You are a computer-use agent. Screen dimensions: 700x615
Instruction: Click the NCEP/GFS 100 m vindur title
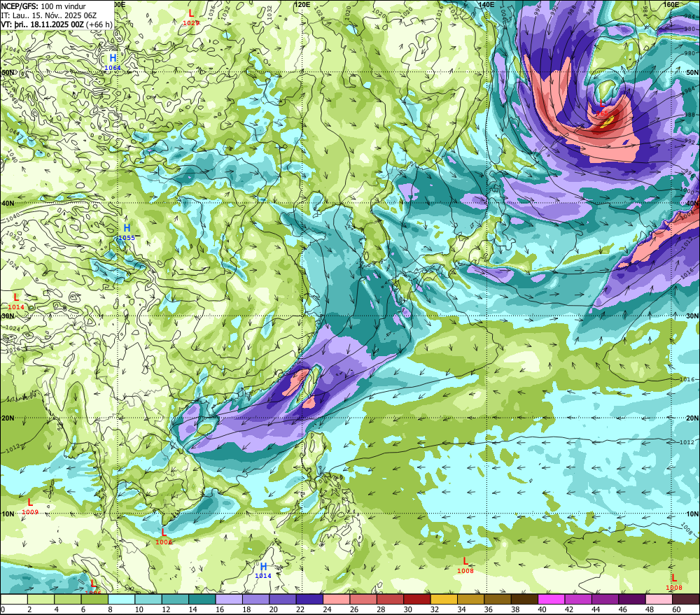click(x=43, y=6)
